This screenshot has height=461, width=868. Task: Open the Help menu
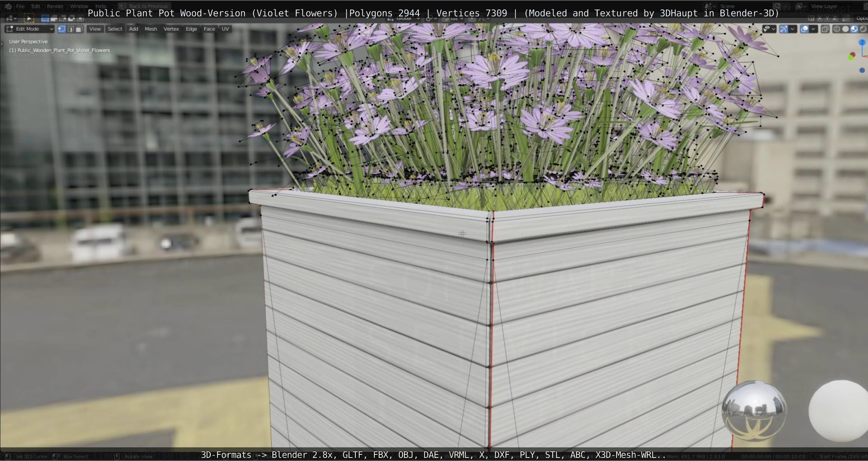101,6
